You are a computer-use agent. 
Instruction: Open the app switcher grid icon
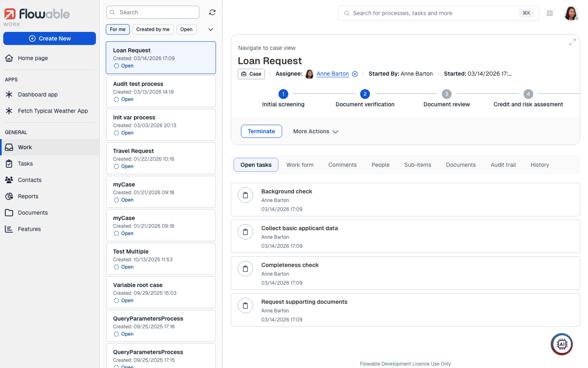pos(550,13)
